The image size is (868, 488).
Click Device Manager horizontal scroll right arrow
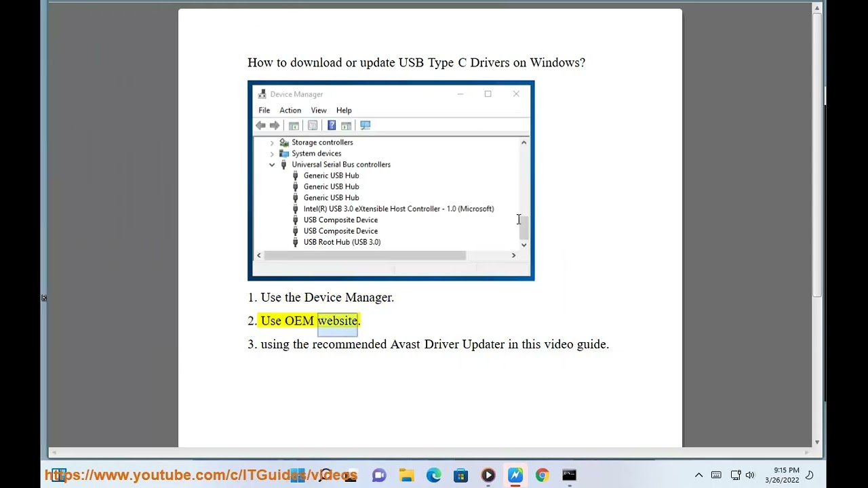(x=513, y=256)
